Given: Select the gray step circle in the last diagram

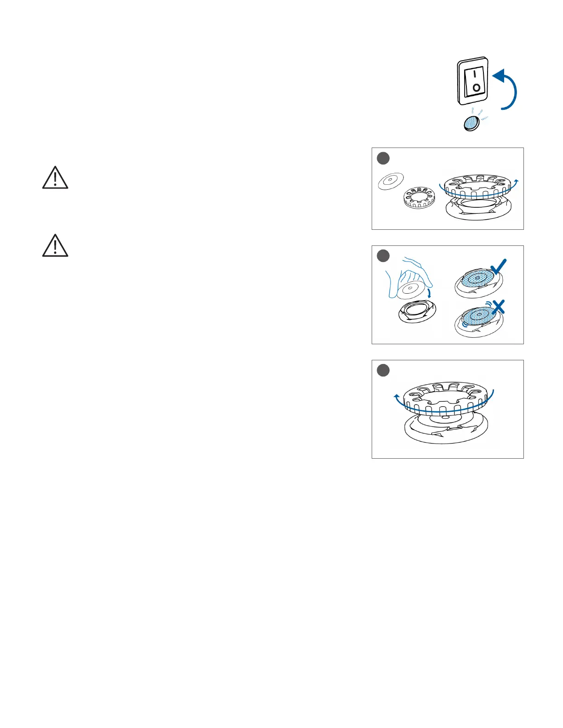Looking at the screenshot, I should point(383,370).
